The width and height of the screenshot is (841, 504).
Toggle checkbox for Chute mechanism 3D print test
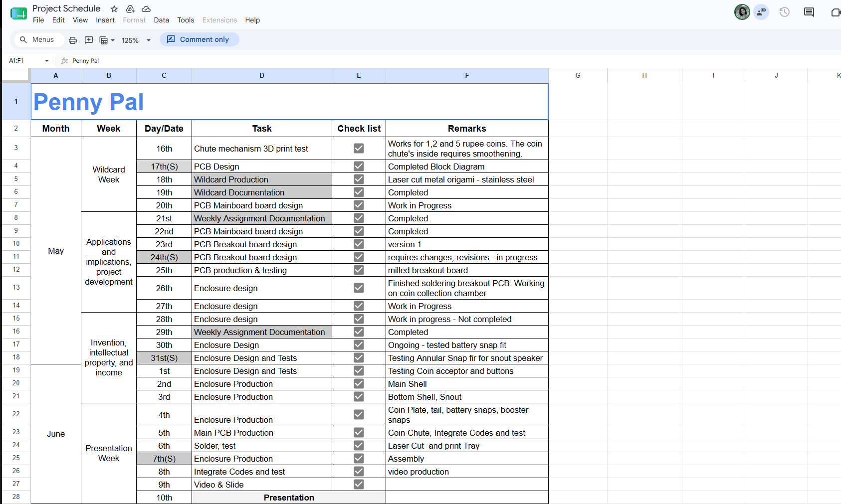click(x=359, y=148)
